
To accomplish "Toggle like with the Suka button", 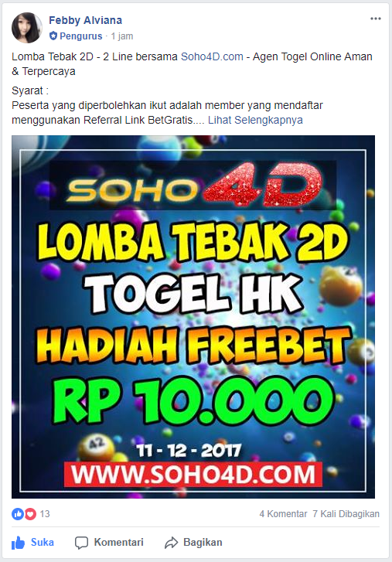I will [x=32, y=542].
